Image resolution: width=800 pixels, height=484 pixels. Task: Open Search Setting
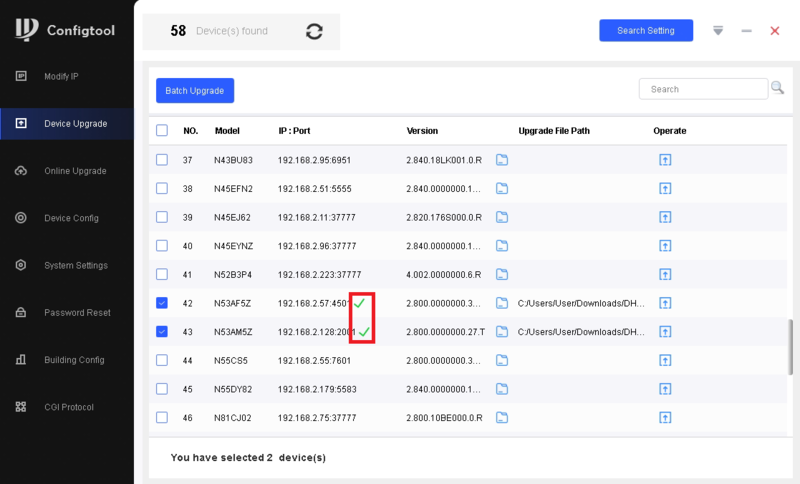pos(645,31)
